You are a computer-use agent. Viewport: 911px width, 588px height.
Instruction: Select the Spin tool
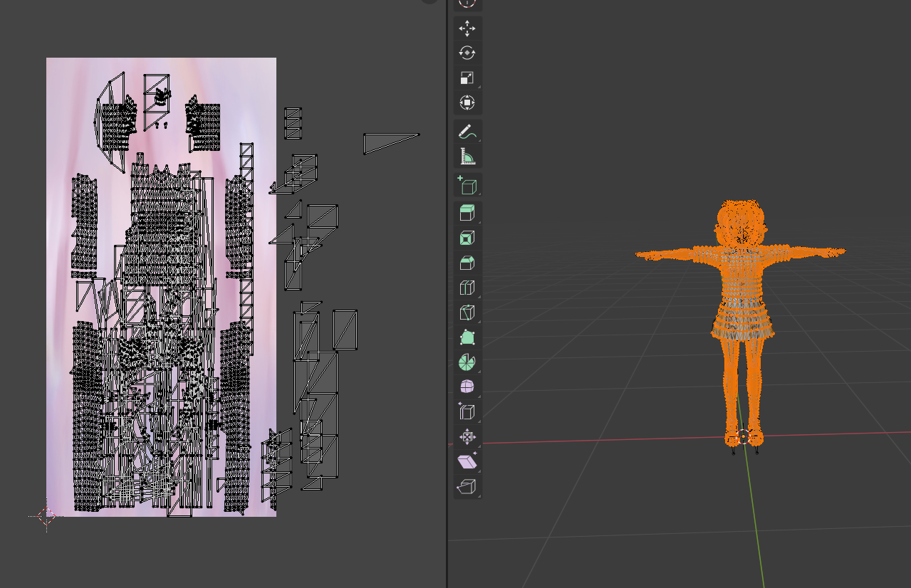[x=467, y=362]
